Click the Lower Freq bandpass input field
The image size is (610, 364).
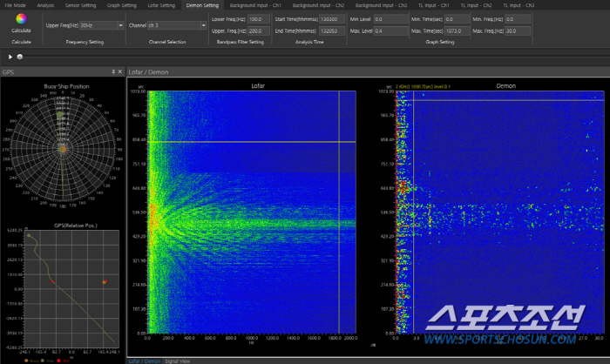tap(258, 19)
